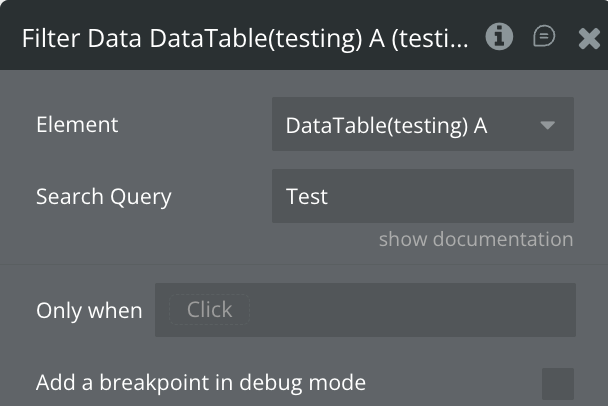Toggle the breakpoint in debug mode checkbox
Screen dimensions: 608x406
pyautogui.click(x=557, y=383)
